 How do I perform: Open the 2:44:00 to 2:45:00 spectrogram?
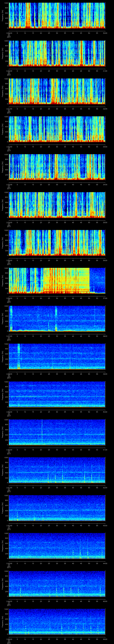(57, 584)
